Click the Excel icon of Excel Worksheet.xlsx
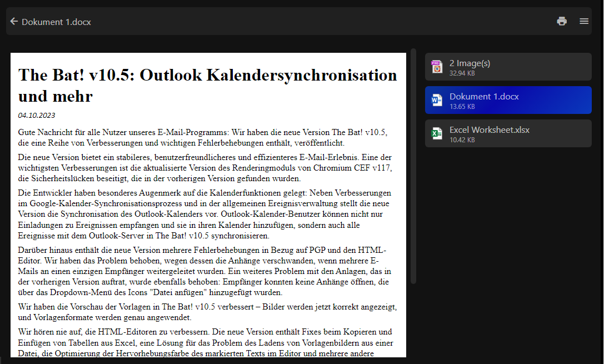Screen dimensions: 604x364 click(x=437, y=134)
